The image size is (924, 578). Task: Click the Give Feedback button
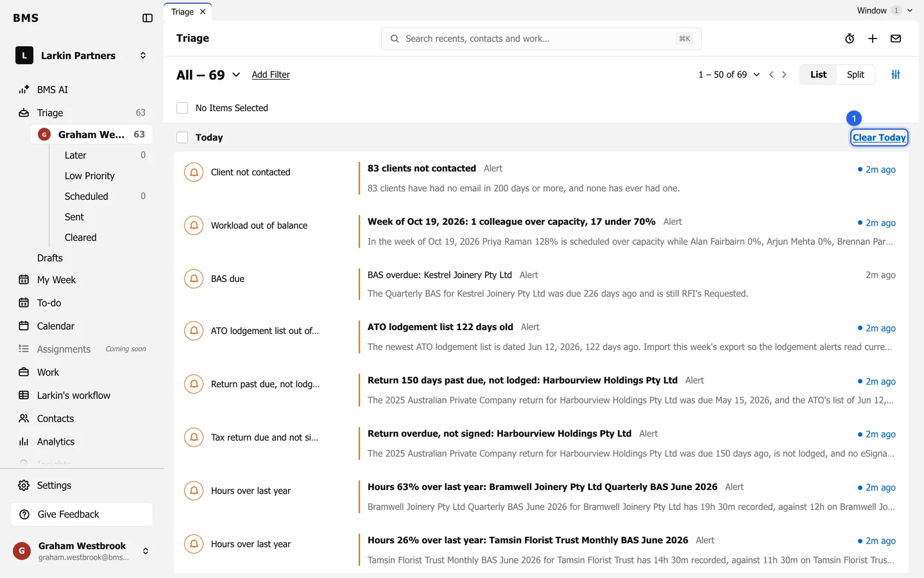click(x=82, y=514)
